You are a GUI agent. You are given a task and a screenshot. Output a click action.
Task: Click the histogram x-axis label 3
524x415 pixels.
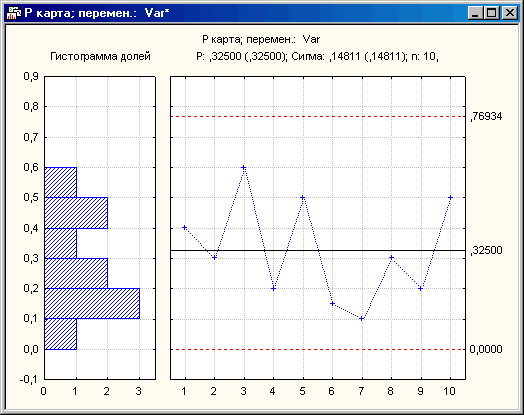pyautogui.click(x=139, y=391)
